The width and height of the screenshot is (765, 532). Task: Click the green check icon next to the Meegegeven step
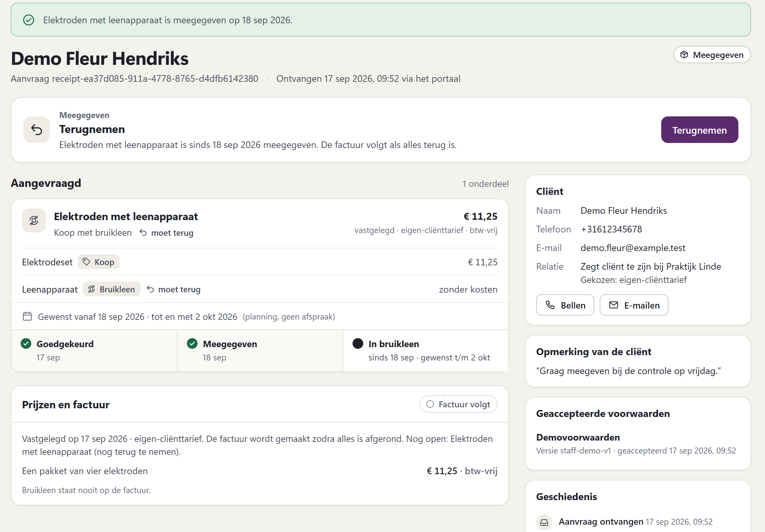point(192,343)
